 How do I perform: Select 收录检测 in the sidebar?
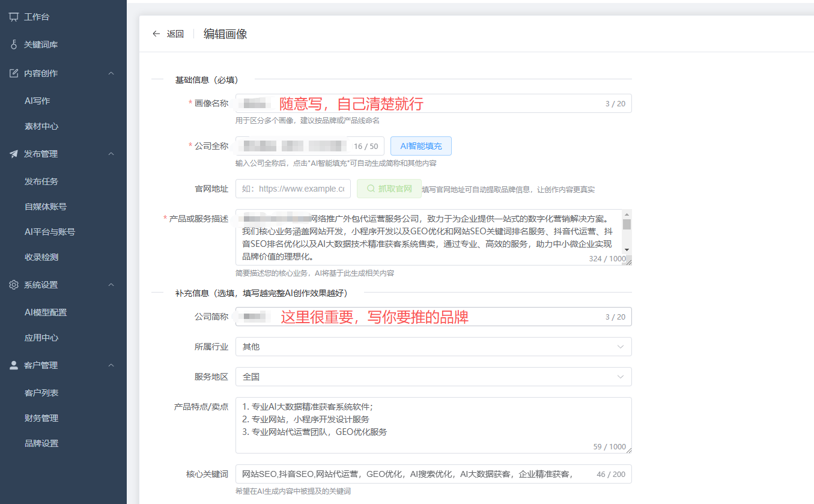click(x=42, y=255)
